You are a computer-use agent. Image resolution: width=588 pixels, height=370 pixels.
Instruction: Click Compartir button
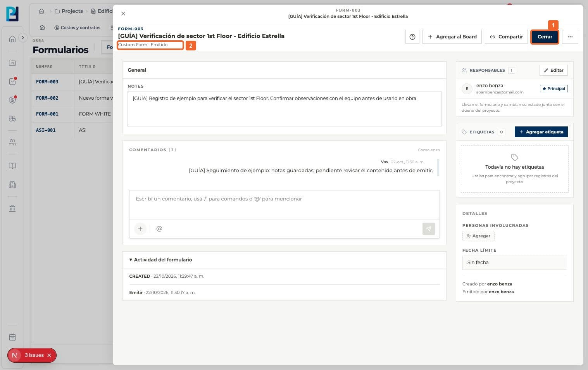click(x=506, y=37)
